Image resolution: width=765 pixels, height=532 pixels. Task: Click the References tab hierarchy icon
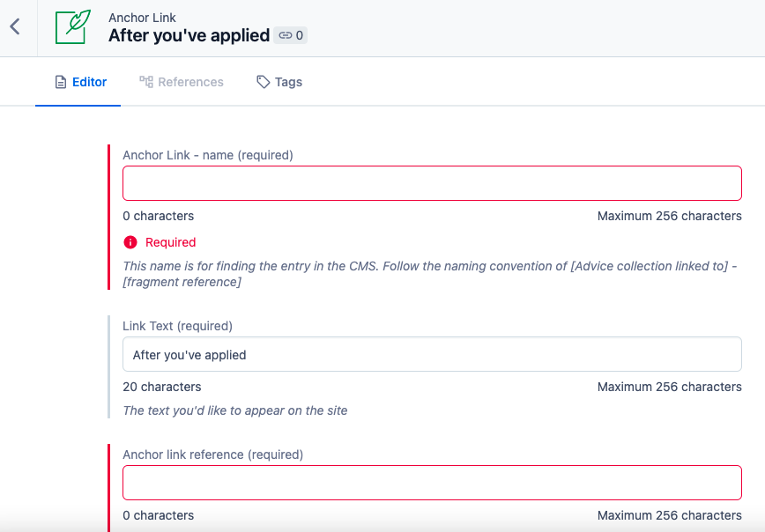(x=146, y=82)
